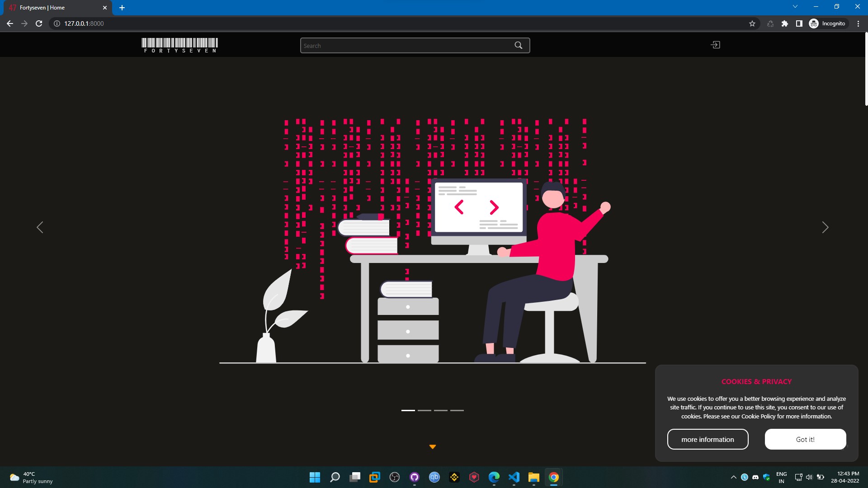Click the search magnifier icon in site header

518,45
